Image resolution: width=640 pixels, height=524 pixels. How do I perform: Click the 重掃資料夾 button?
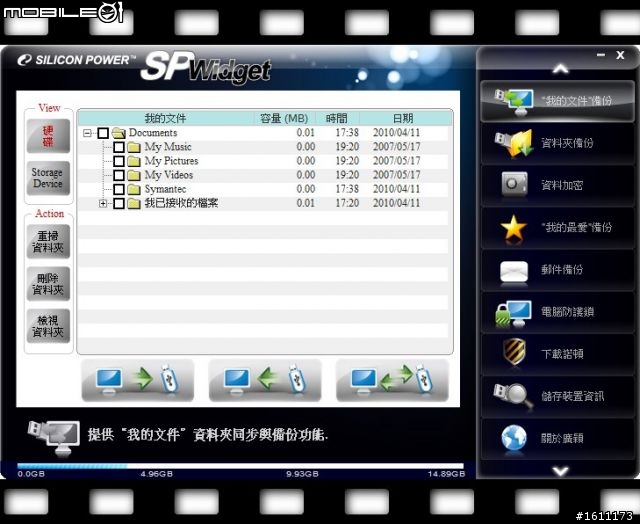[48, 242]
